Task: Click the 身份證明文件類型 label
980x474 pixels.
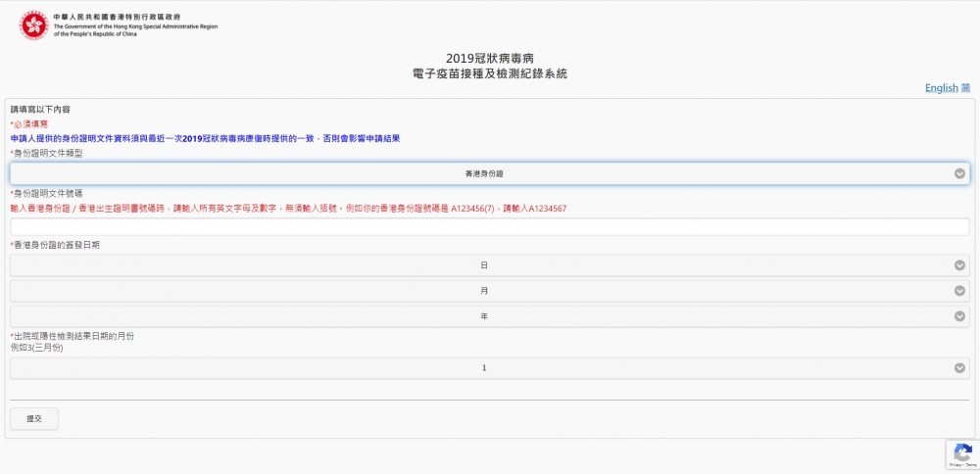Action: 46,153
